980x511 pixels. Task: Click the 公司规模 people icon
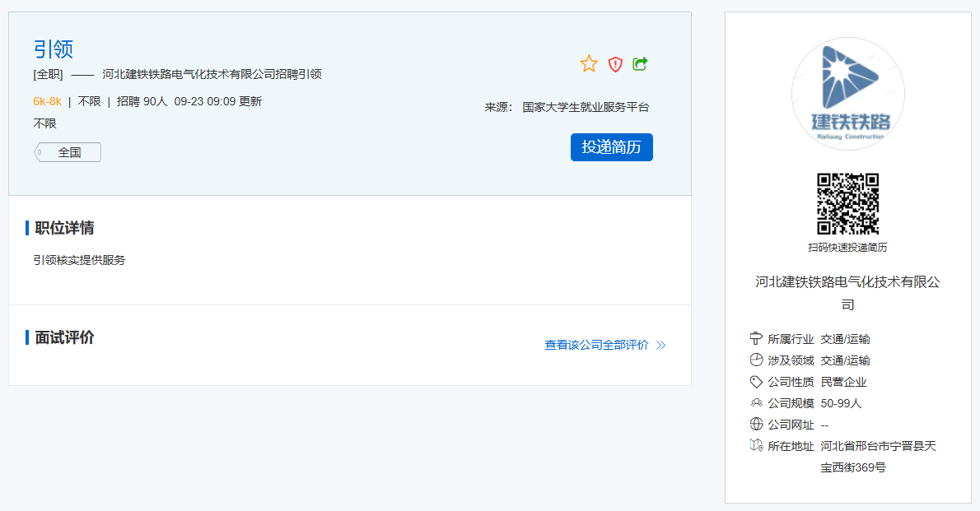coord(756,403)
